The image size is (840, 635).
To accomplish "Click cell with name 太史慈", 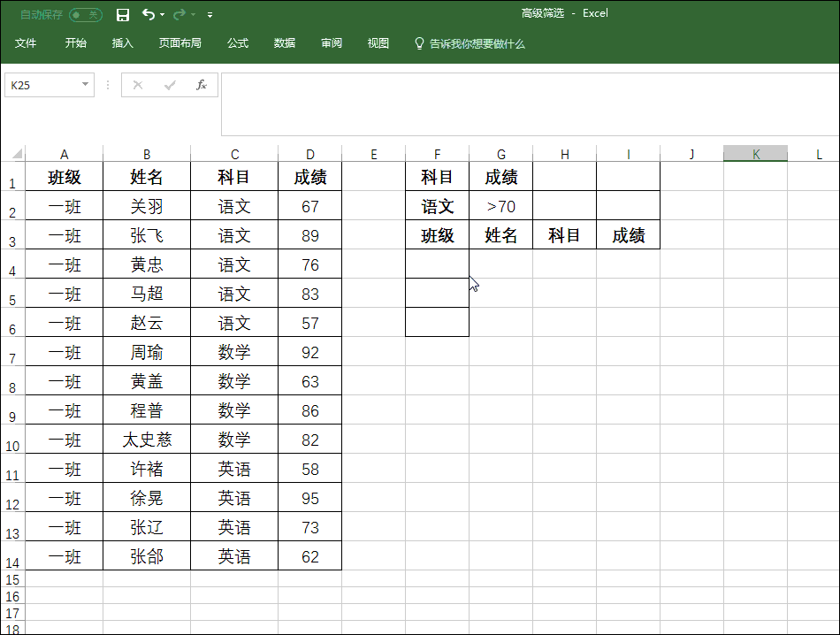I will (x=147, y=440).
